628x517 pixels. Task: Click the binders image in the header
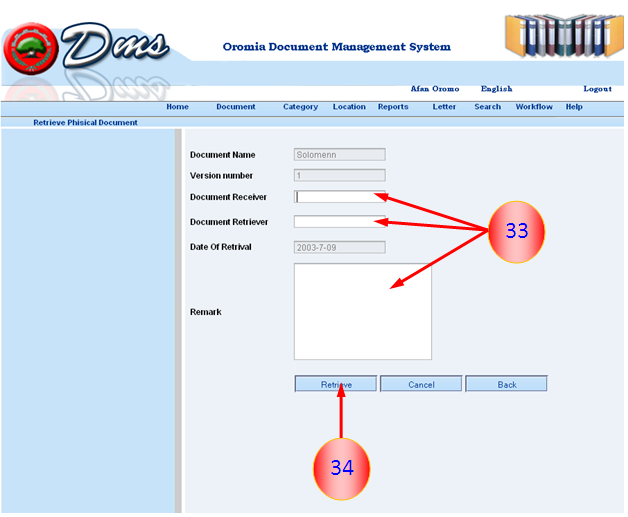(x=564, y=35)
